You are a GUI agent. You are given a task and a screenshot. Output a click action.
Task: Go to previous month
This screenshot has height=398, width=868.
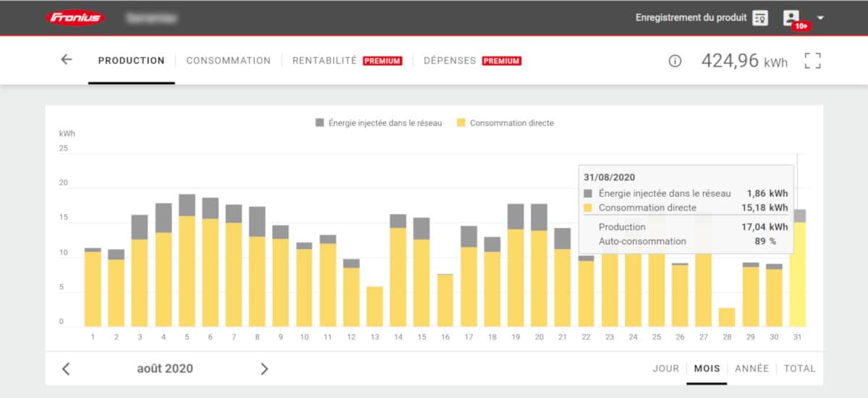66,369
